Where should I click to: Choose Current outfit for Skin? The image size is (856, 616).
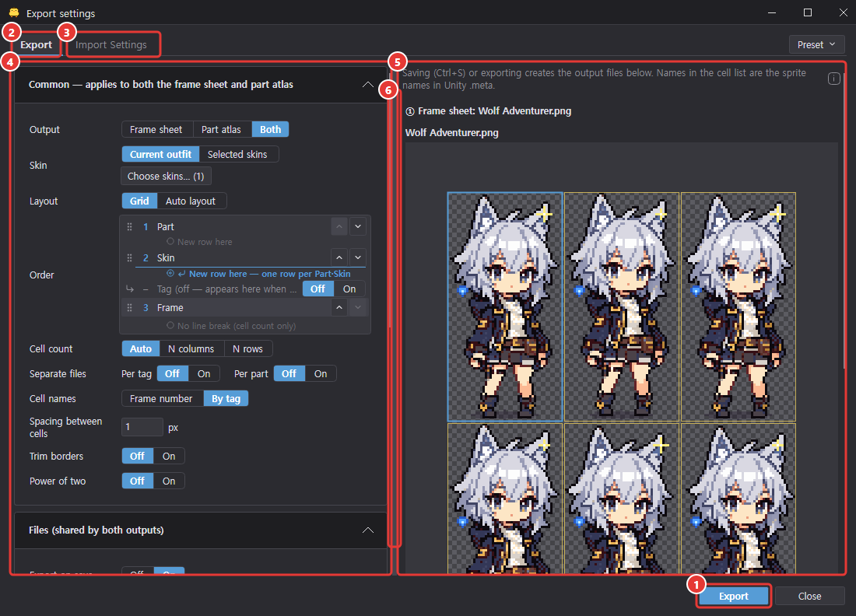tap(160, 155)
